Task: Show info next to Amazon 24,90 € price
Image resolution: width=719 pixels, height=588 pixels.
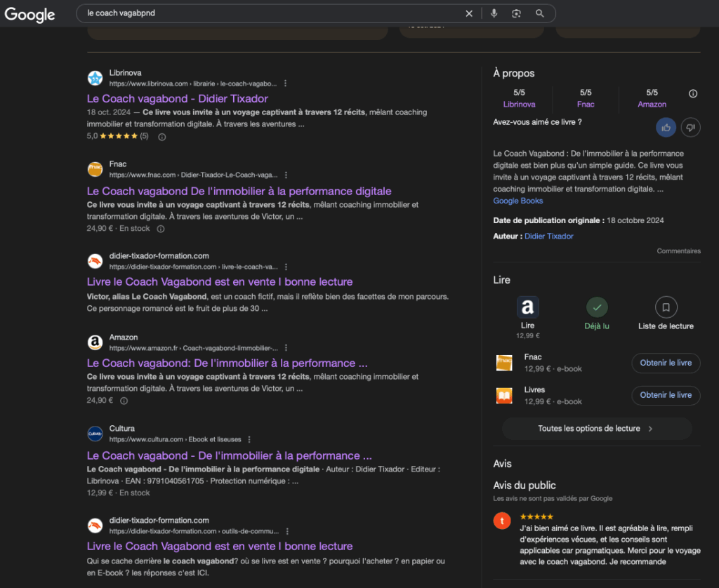Action: [x=124, y=401]
